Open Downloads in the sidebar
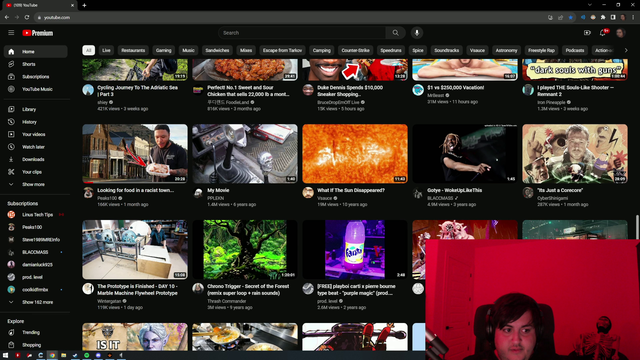 (x=36, y=159)
